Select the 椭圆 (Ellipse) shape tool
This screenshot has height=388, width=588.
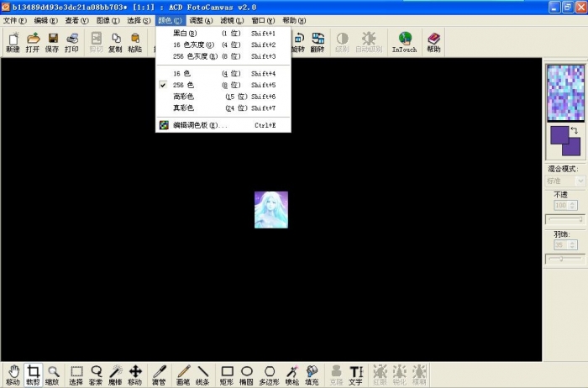[246, 375]
